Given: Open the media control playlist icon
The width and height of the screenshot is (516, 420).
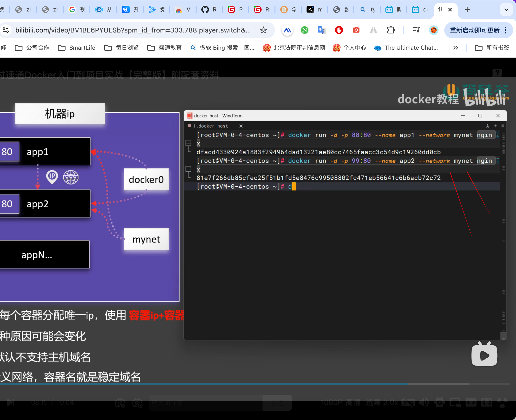Looking at the screenshot, I should tap(416, 30).
